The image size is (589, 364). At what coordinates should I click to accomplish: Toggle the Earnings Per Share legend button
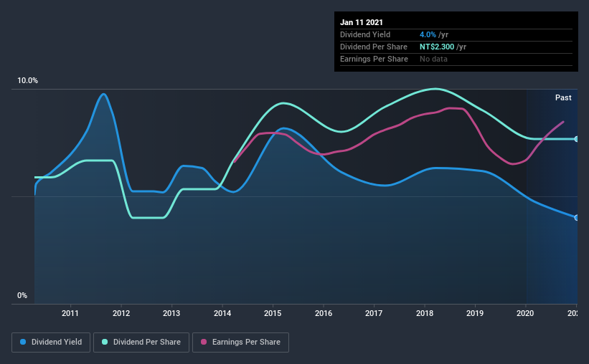[x=240, y=343]
